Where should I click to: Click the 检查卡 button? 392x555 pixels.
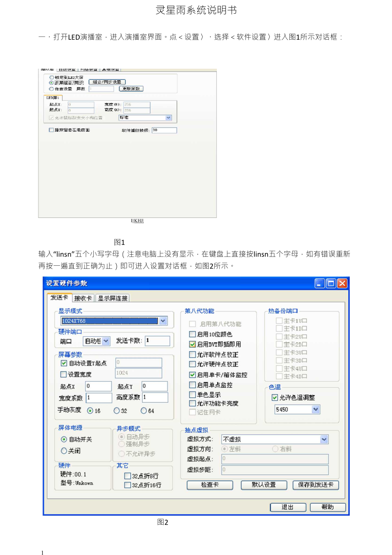[x=210, y=485]
